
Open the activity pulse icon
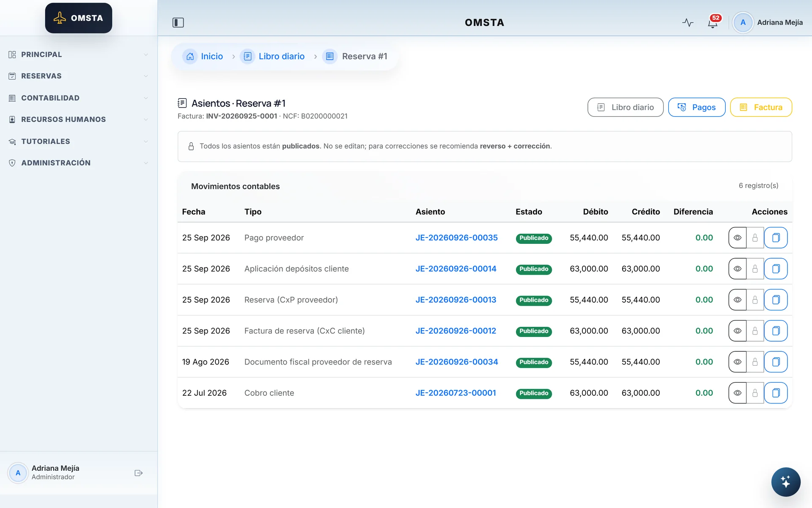coord(688,22)
